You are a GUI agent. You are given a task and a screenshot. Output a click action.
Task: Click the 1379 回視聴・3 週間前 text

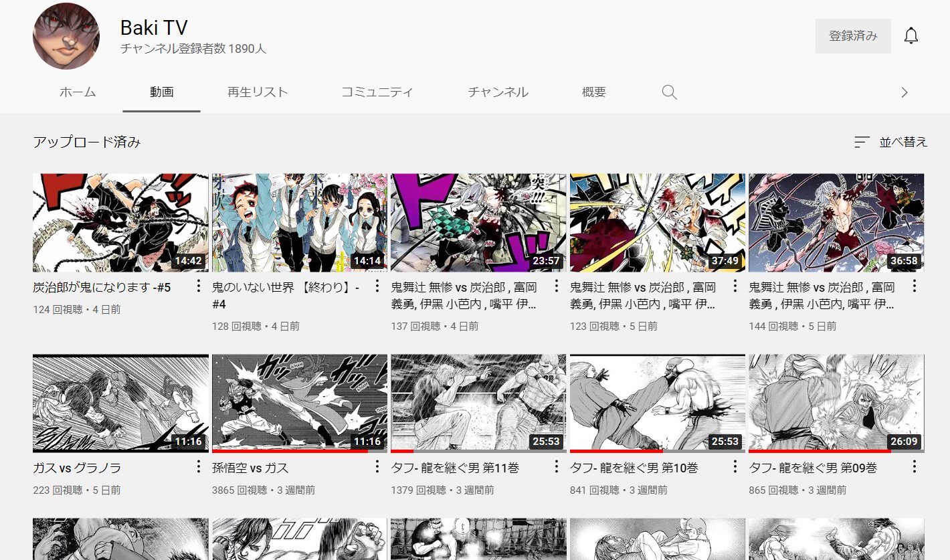(443, 490)
